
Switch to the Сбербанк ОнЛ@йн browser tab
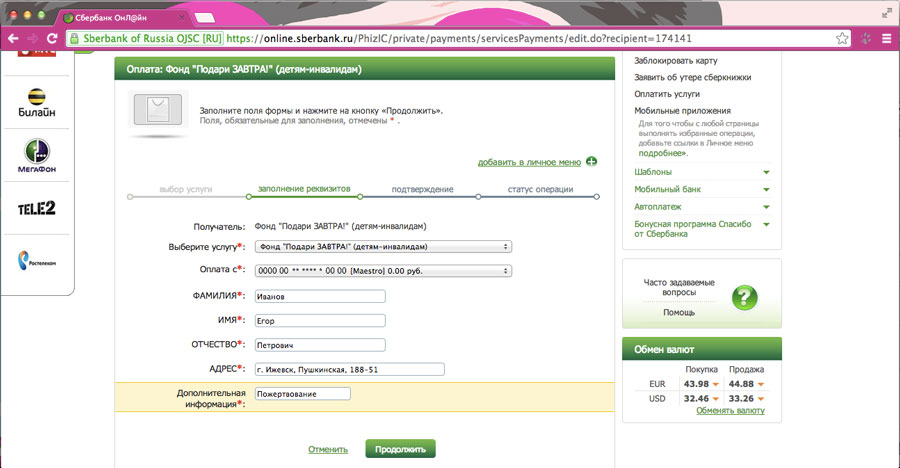(123, 17)
